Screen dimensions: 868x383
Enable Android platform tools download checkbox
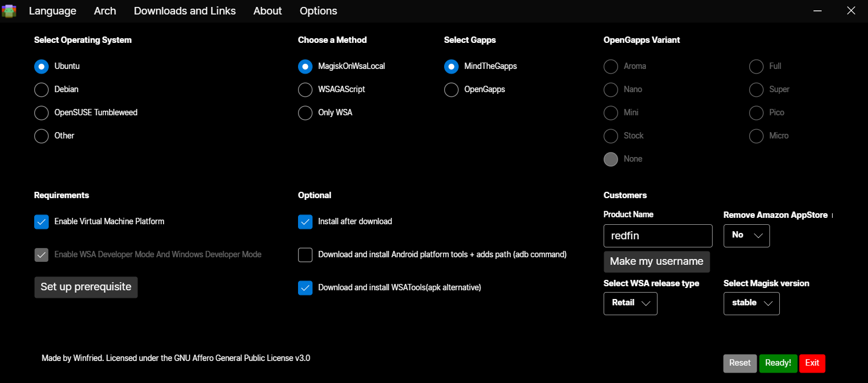pyautogui.click(x=306, y=255)
